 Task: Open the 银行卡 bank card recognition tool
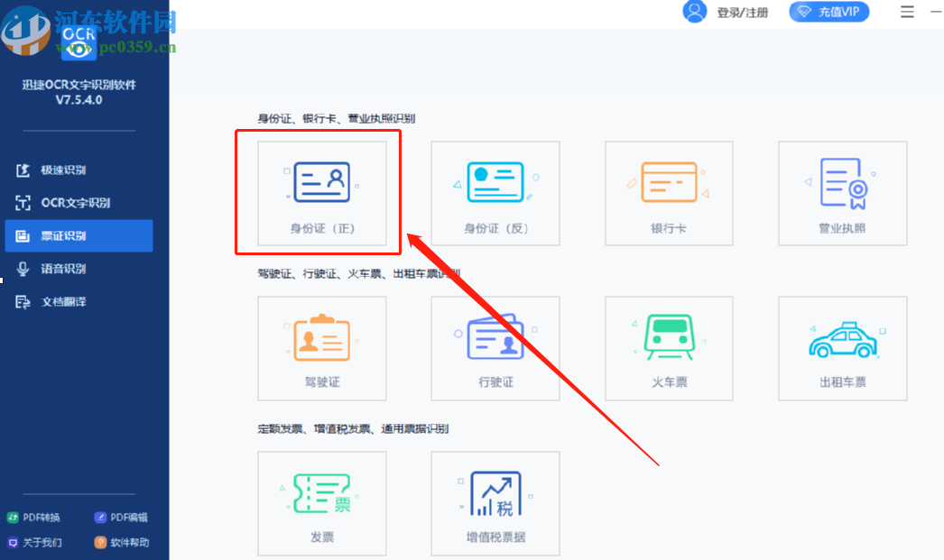click(x=669, y=192)
